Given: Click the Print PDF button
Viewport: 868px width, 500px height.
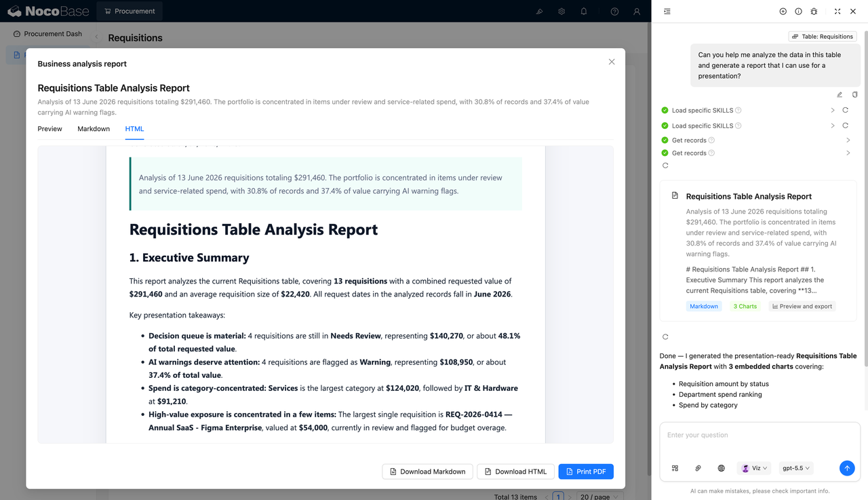Looking at the screenshot, I should point(586,472).
